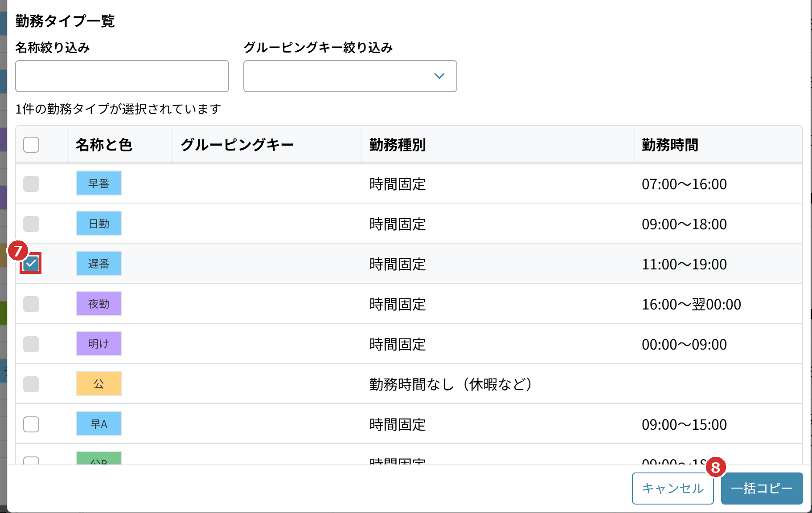This screenshot has width=812, height=513.
Task: Click the 00:00〜09:00 time cell
Action: coord(684,344)
